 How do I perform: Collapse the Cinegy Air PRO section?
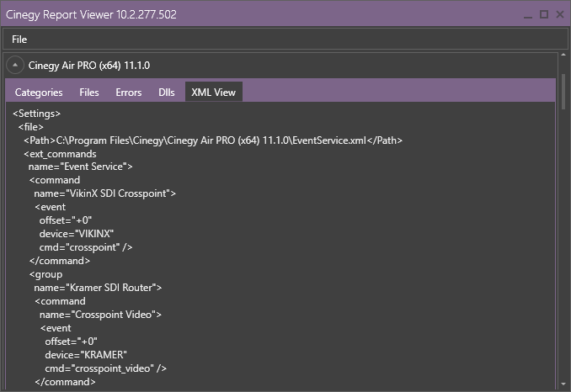[15, 65]
